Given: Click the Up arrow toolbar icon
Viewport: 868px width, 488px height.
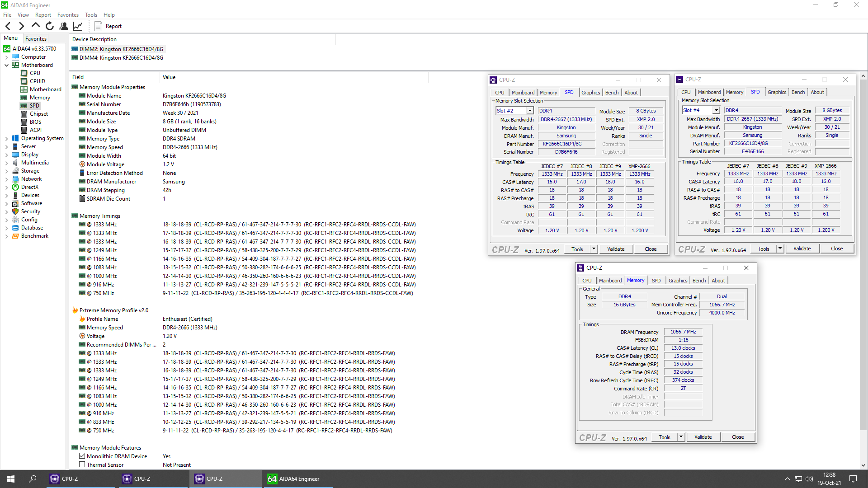Looking at the screenshot, I should [x=36, y=26].
